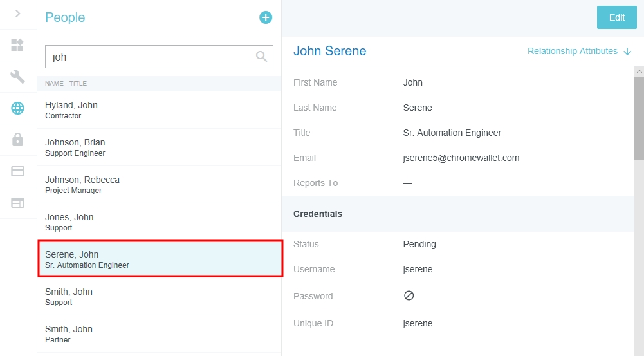Viewport: 644px width, 356px height.
Task: Click the Edit button
Action: pyautogui.click(x=616, y=17)
